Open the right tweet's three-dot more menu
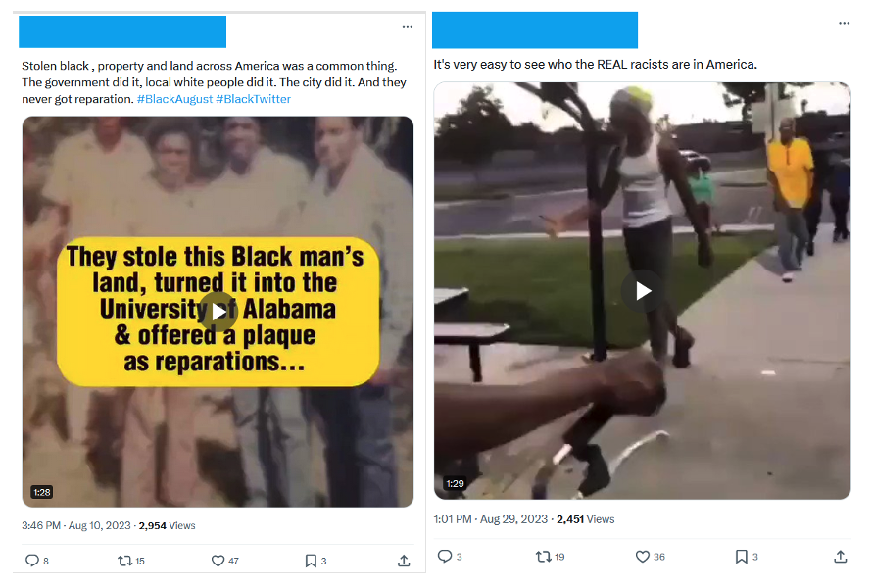 (844, 23)
